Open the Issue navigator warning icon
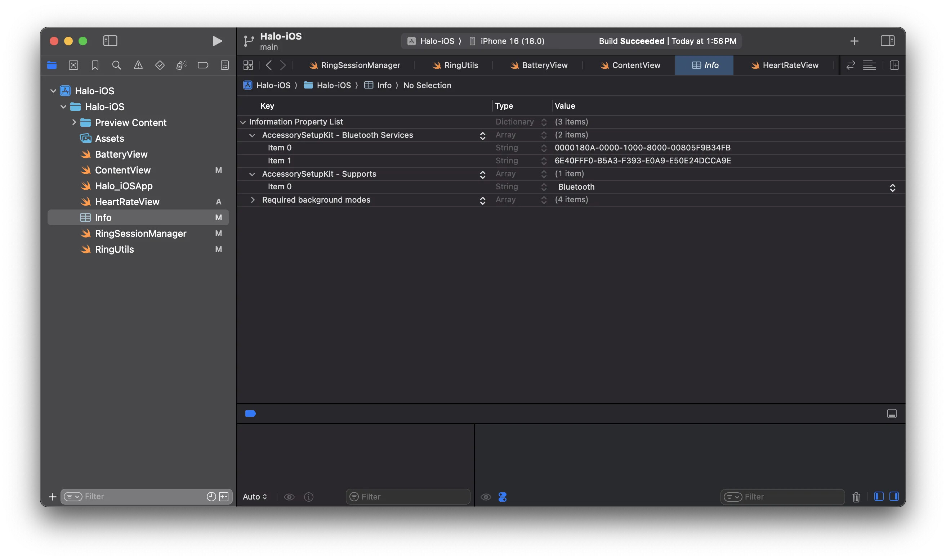 (138, 65)
